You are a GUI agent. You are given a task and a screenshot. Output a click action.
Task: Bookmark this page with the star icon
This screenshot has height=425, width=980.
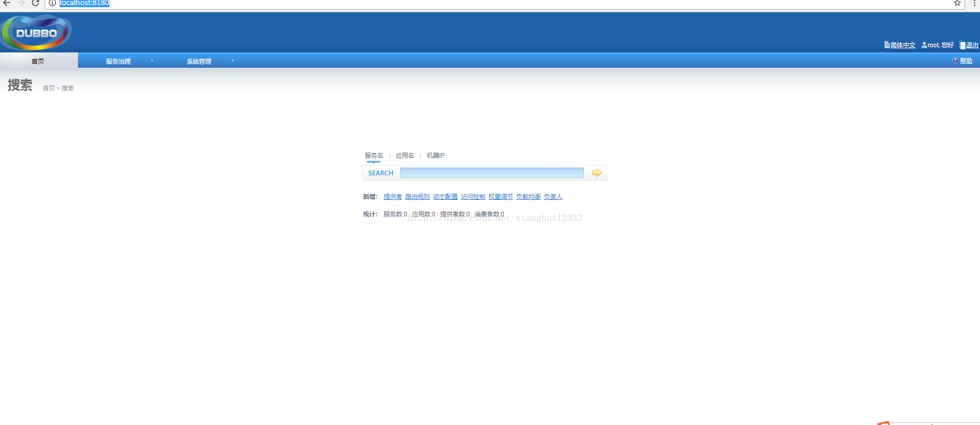pos(957,3)
